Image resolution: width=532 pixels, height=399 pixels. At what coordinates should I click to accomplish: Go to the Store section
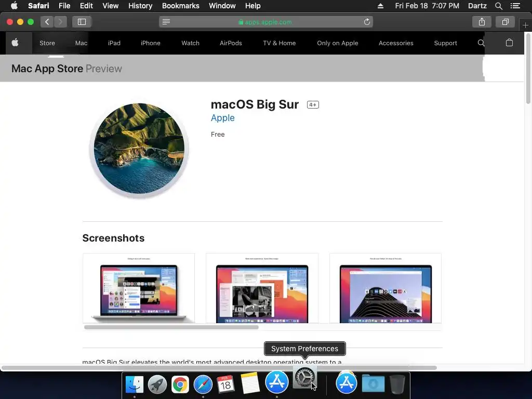coord(47,43)
